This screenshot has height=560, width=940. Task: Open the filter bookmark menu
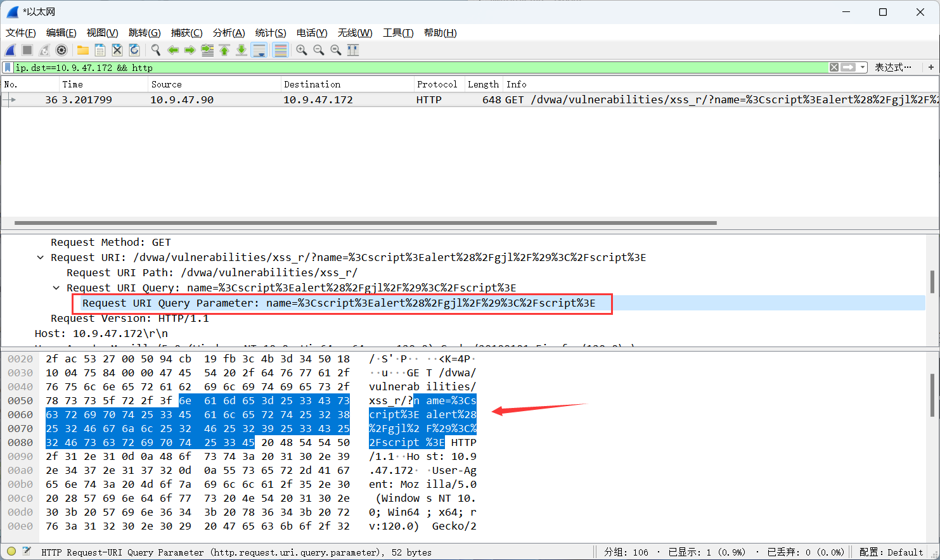[x=8, y=67]
